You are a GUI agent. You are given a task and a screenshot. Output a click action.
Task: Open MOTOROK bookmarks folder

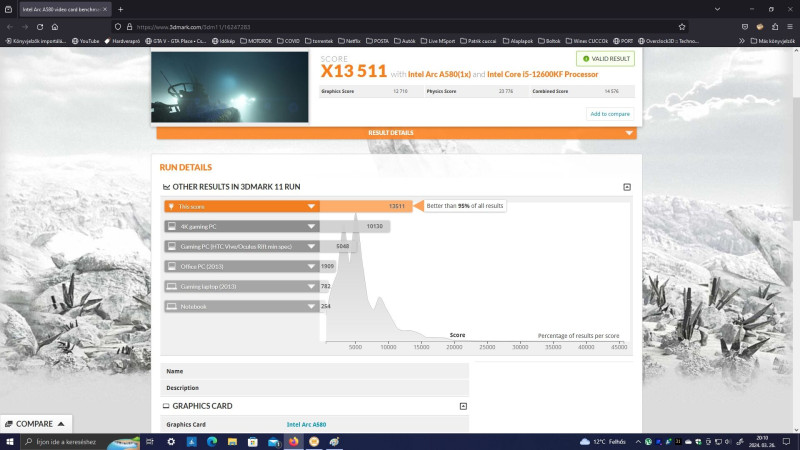[256, 41]
